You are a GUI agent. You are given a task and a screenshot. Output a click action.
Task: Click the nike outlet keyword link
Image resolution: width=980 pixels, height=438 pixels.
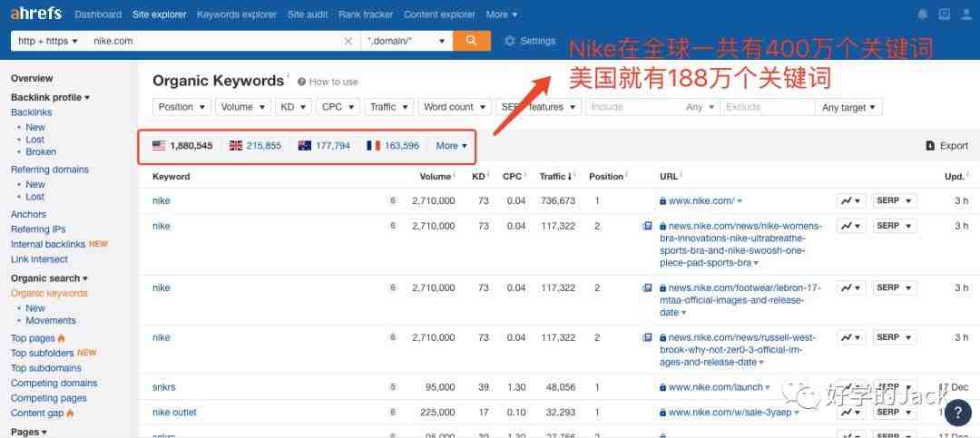[x=174, y=413]
